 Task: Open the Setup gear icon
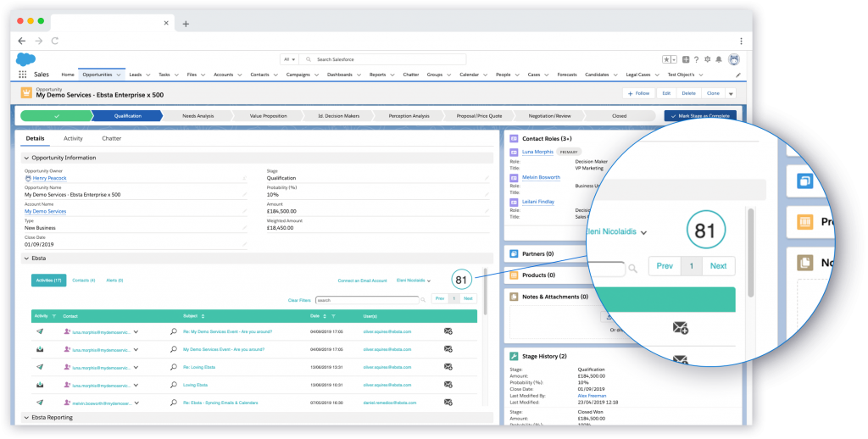tap(707, 59)
